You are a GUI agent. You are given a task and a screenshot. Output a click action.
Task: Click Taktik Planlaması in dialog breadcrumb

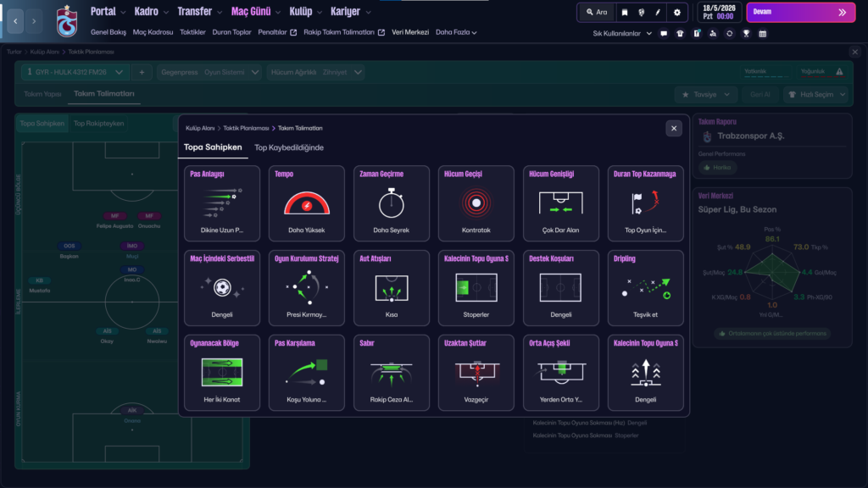tap(246, 128)
